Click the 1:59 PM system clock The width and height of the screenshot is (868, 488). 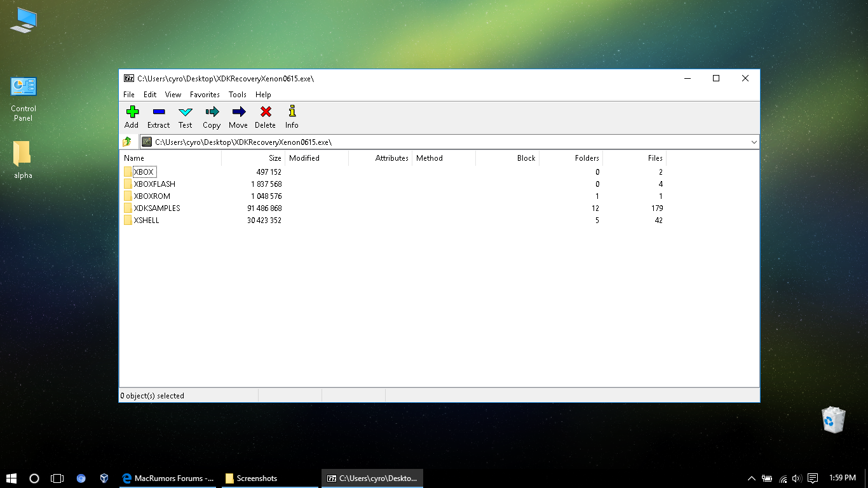pos(843,478)
